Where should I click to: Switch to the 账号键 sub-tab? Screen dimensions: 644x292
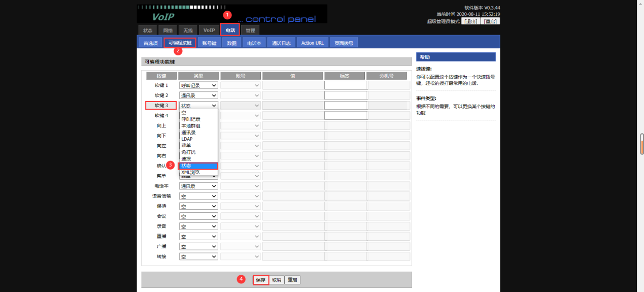click(x=209, y=43)
